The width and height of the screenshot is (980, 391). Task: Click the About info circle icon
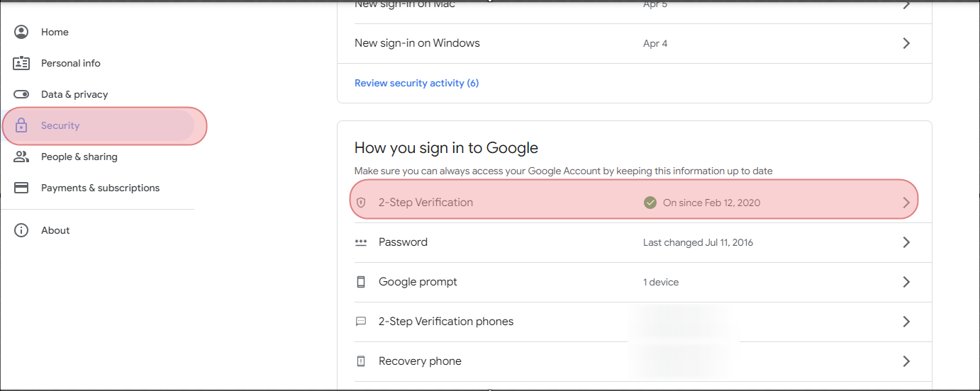point(21,230)
